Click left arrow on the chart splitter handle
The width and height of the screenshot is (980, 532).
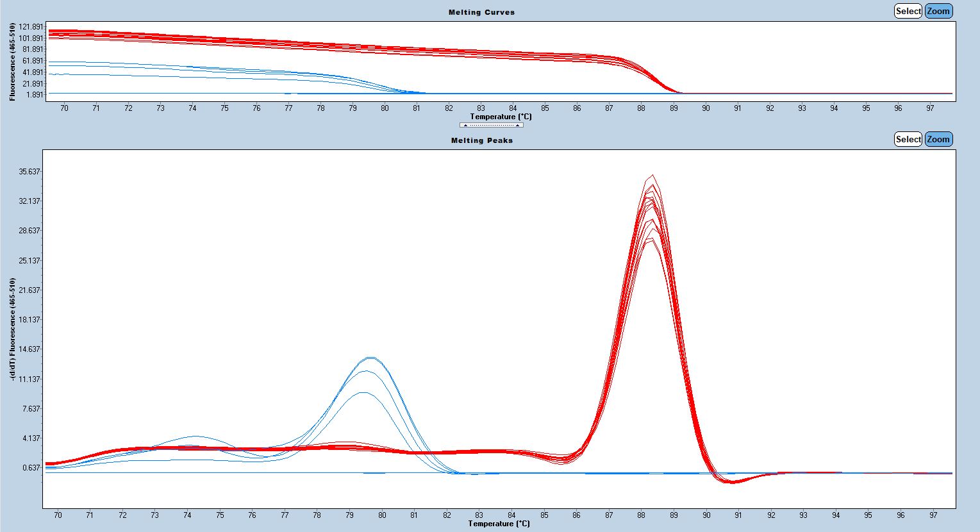click(x=466, y=125)
